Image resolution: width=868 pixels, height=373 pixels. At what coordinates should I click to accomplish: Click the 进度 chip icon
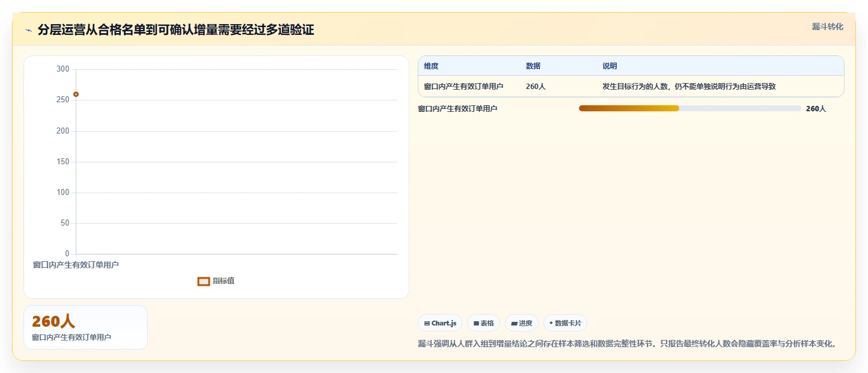coord(514,324)
